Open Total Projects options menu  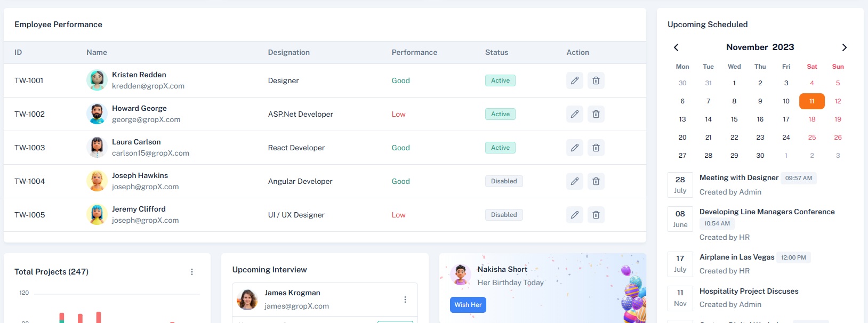coord(192,272)
